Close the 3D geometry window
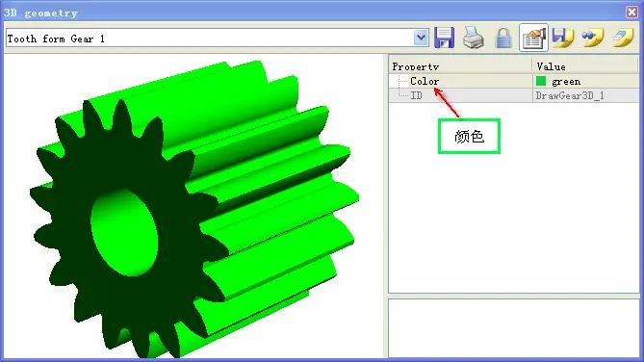 click(631, 12)
